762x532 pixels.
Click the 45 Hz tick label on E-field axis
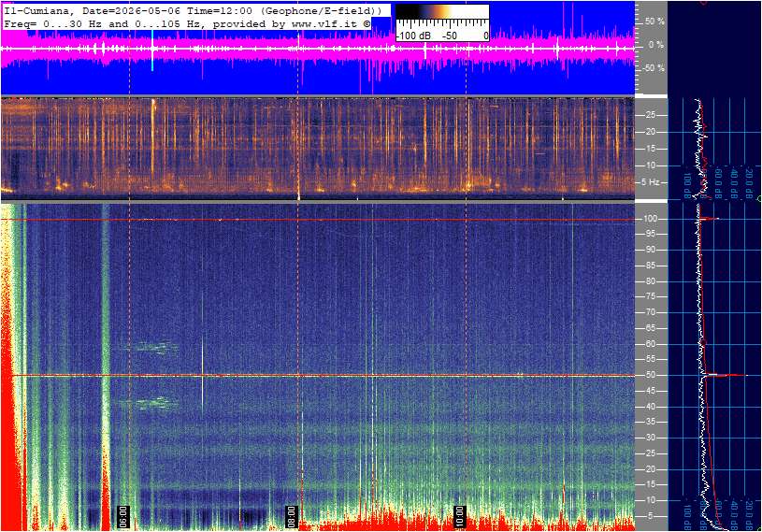[650, 391]
